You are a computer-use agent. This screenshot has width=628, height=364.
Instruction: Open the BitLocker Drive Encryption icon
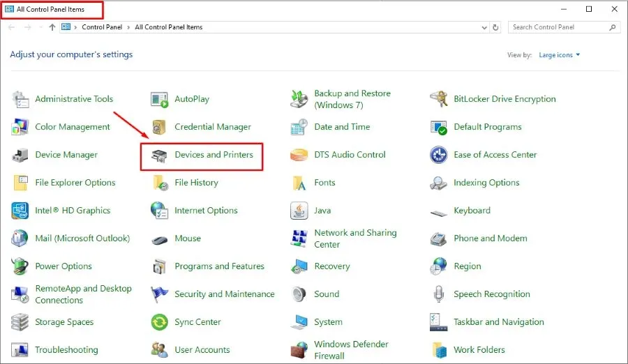tap(439, 99)
